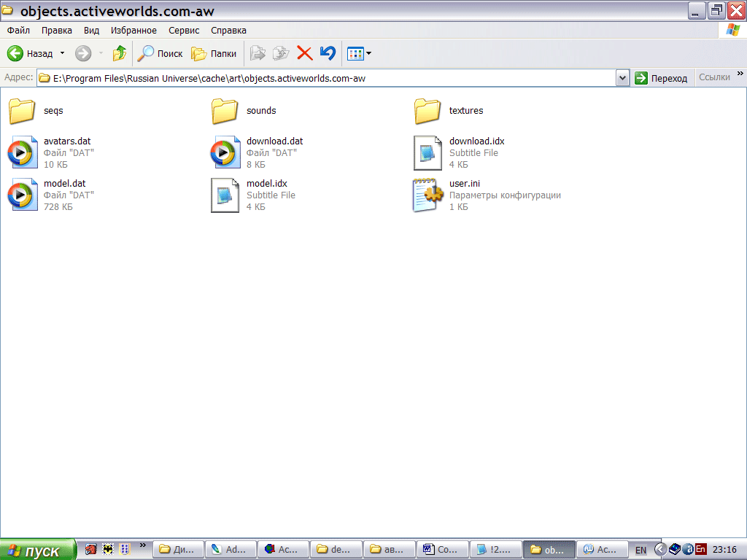This screenshot has width=747, height=560.
Task: Click the first Quick Launch red icon
Action: [x=90, y=550]
